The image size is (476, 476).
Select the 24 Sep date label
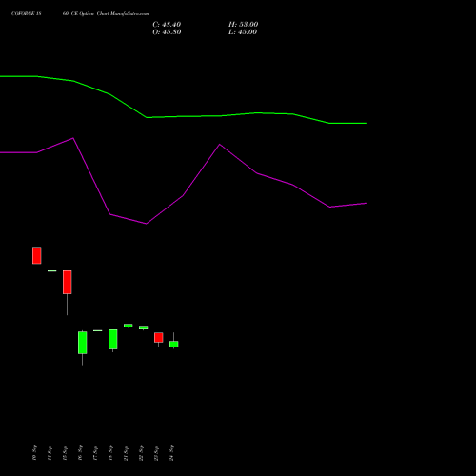tap(171, 452)
